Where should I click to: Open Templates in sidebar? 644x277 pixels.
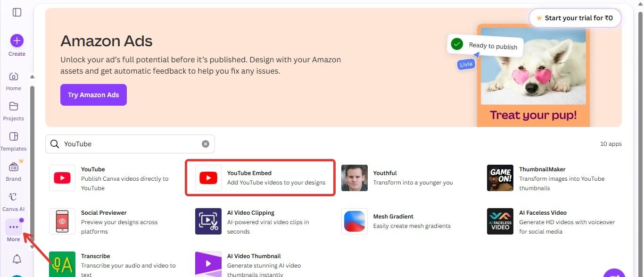click(14, 142)
